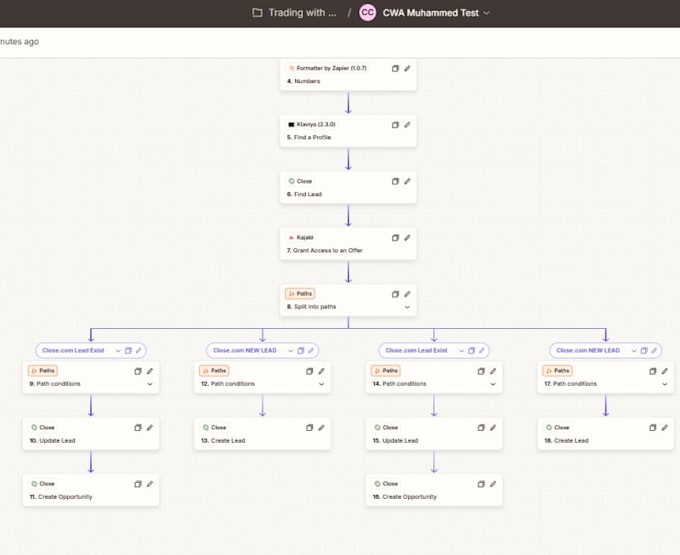680x555 pixels.
Task: Duplicate step 11 Create Opportunity
Action: coord(137,484)
